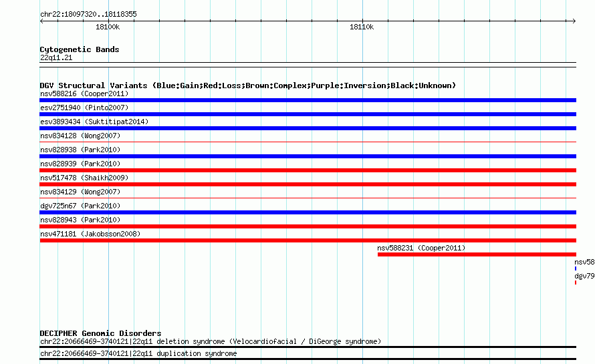Open 22q11 deletion syndrome (Velocardiofacial / DiGeorge) entry

[x=210, y=342]
